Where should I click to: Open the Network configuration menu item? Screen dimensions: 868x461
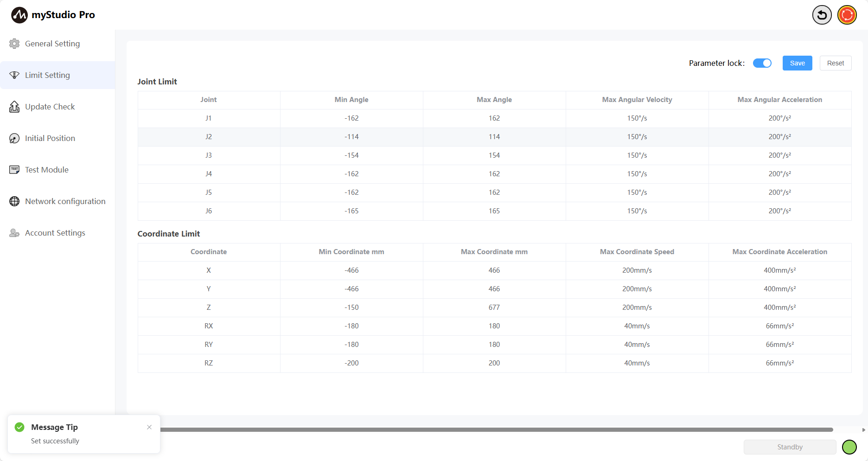pos(65,201)
